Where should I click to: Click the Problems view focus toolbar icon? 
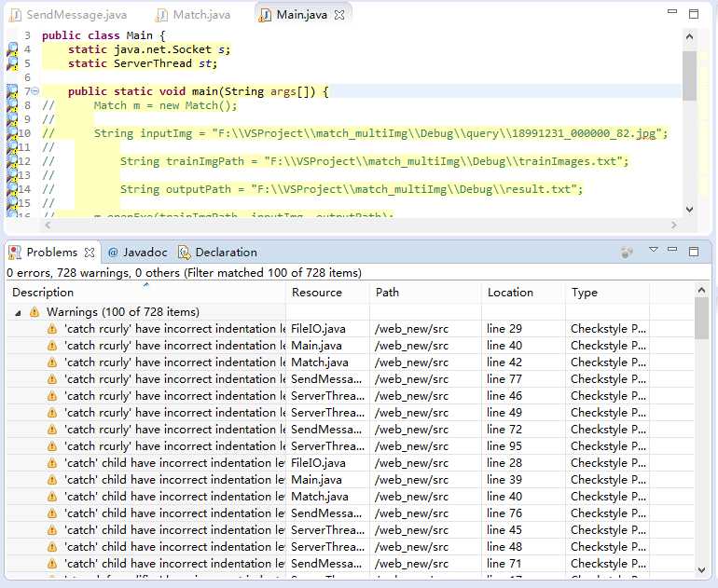point(627,253)
